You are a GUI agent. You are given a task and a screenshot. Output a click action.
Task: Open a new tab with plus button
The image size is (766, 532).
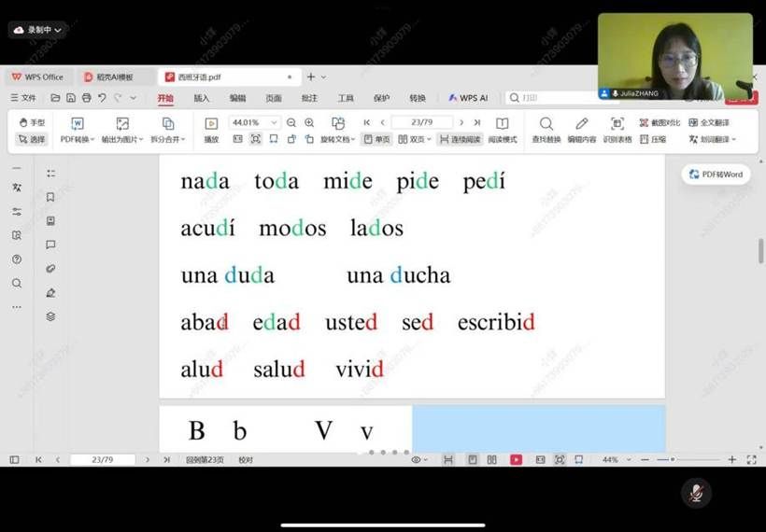[x=311, y=77]
